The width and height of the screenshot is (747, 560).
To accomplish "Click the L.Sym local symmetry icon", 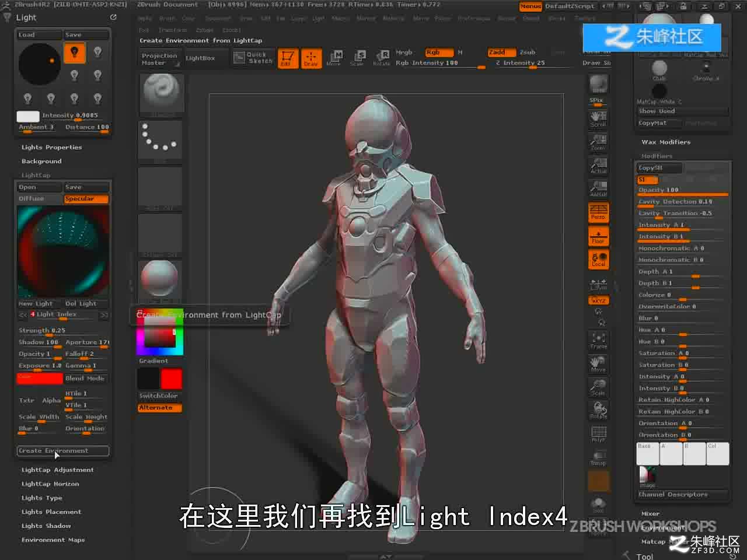I will coord(598,285).
